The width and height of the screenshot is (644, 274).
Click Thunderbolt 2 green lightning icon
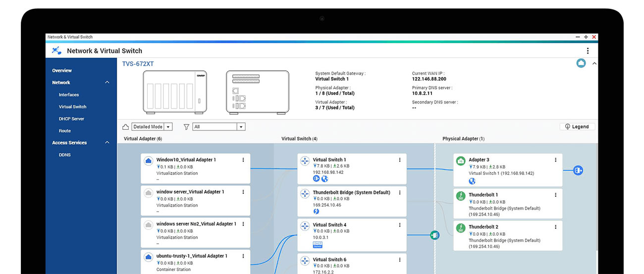pyautogui.click(x=461, y=228)
